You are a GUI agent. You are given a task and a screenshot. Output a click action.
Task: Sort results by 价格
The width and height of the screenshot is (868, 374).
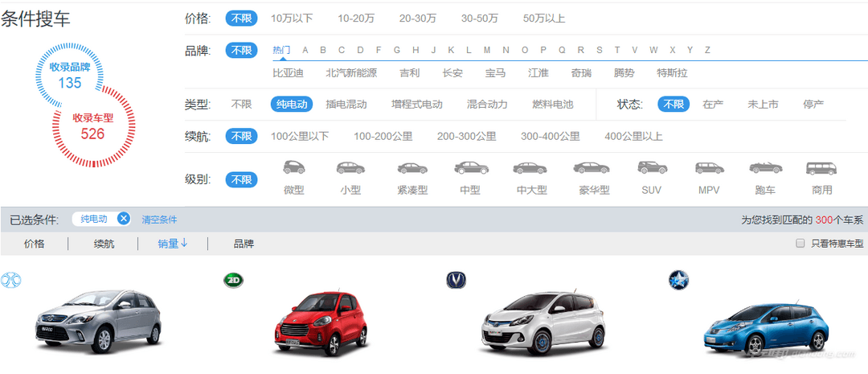(x=35, y=244)
